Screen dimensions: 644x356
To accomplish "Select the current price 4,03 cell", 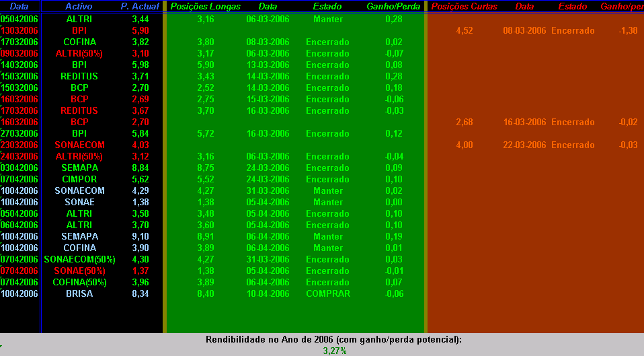I will coord(140,145).
